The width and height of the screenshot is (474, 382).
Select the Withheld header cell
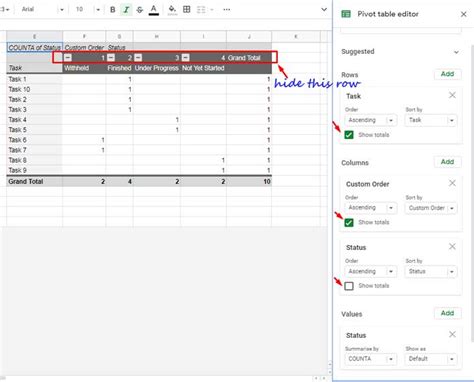click(x=84, y=68)
